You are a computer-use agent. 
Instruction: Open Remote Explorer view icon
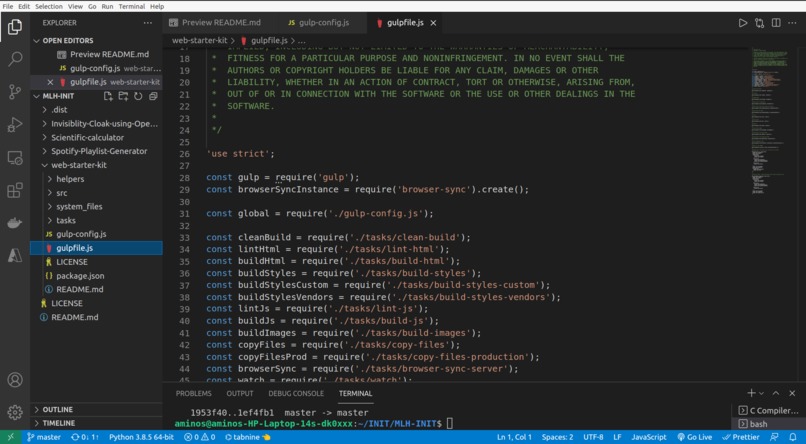click(x=15, y=157)
